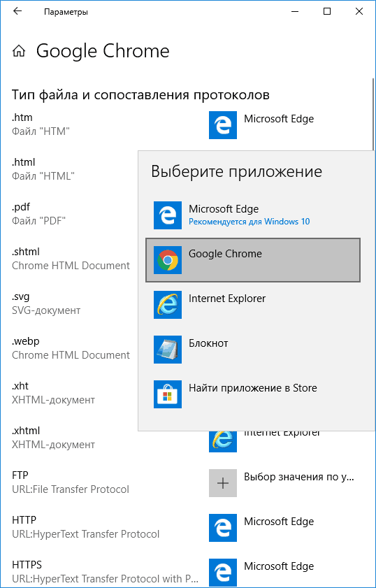The height and width of the screenshot is (588, 376).
Task: Click the Microsoft Edge icon in app chooser
Action: click(x=168, y=215)
